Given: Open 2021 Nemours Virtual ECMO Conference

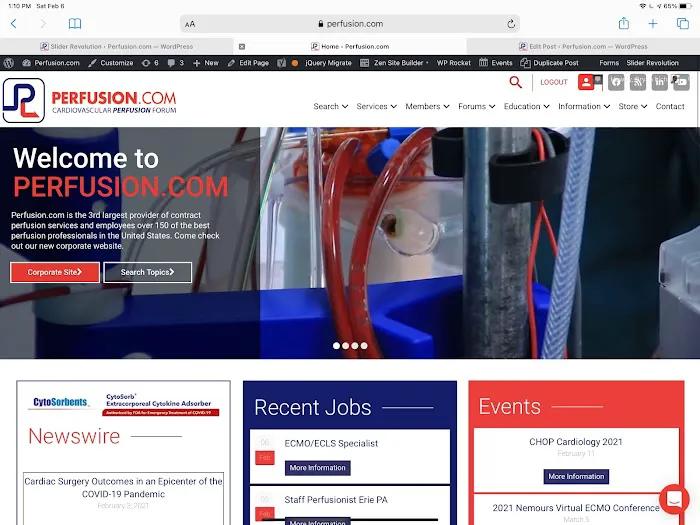Looking at the screenshot, I should [x=576, y=508].
